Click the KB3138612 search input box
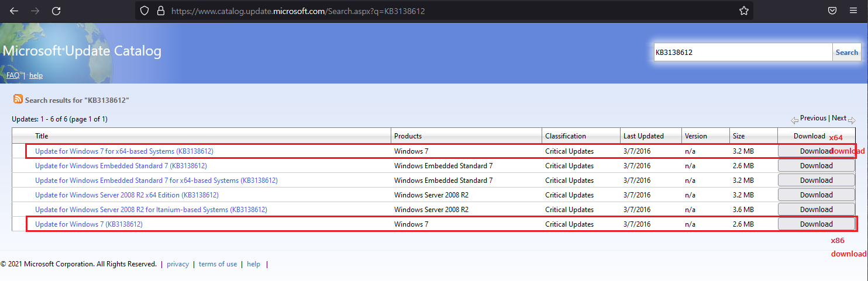 [x=743, y=52]
